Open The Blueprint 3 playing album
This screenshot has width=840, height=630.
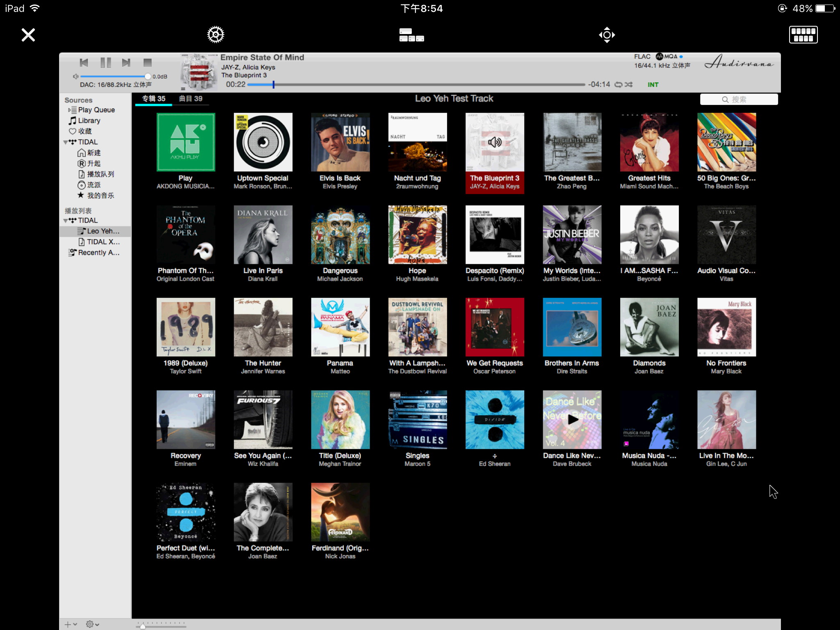495,142
